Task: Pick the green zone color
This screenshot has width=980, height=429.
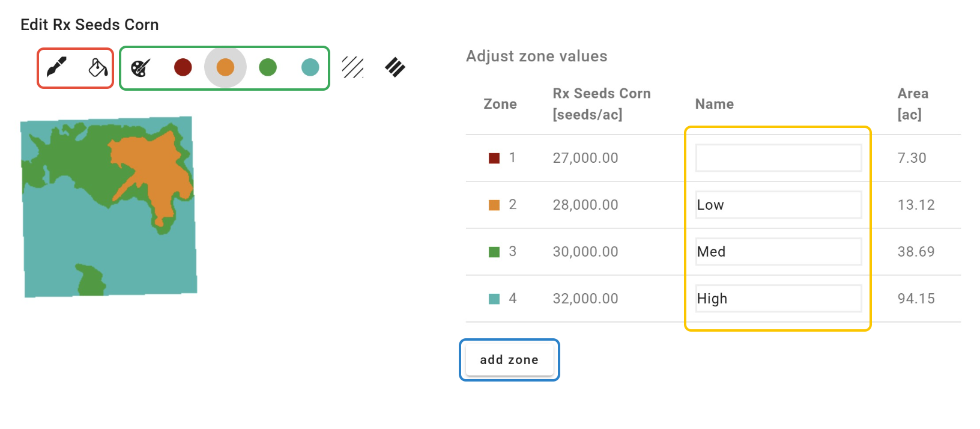Action: (x=268, y=67)
